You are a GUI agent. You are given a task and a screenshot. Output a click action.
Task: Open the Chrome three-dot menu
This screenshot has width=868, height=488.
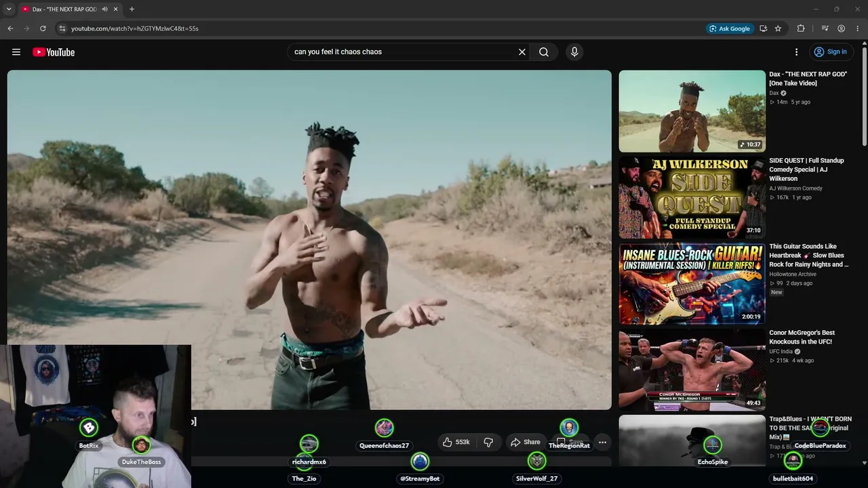(x=858, y=28)
